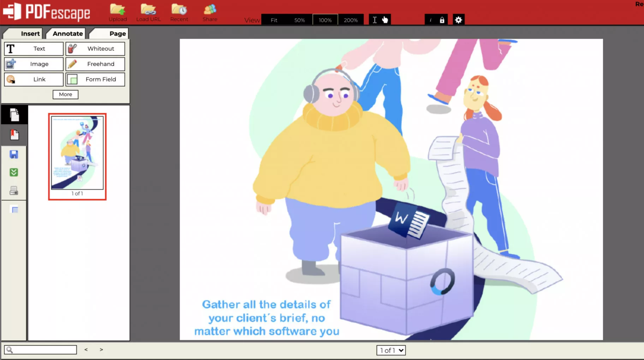Download the PDF via the green chevron icon
644x360 pixels.
point(14,172)
